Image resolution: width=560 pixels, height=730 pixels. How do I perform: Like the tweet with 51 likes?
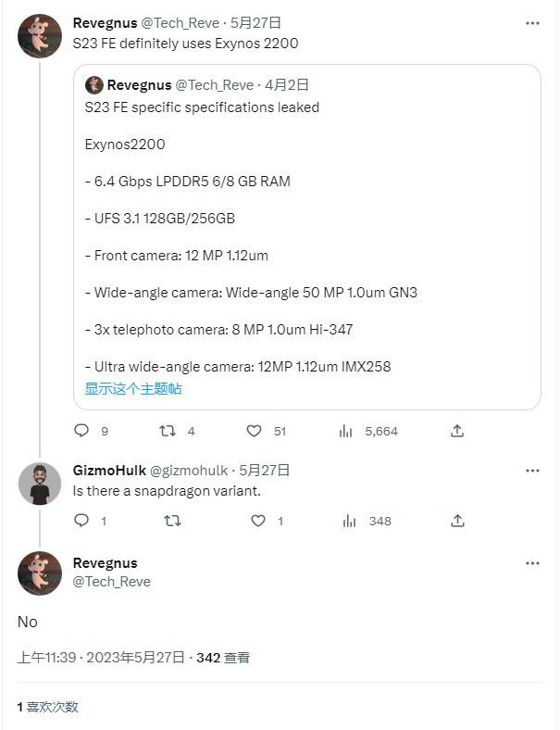254,431
